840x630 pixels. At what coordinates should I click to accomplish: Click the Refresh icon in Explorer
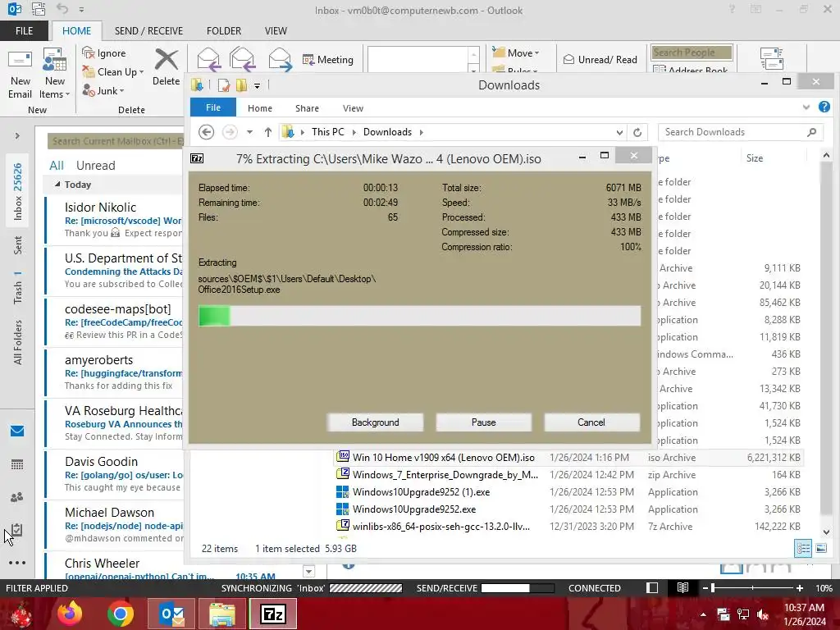pos(637,132)
